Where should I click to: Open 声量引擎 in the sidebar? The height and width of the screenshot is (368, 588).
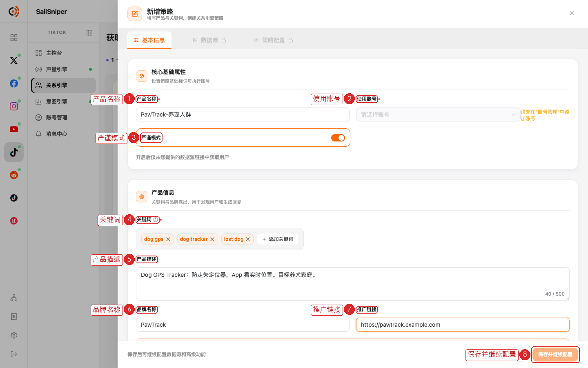coord(64,69)
